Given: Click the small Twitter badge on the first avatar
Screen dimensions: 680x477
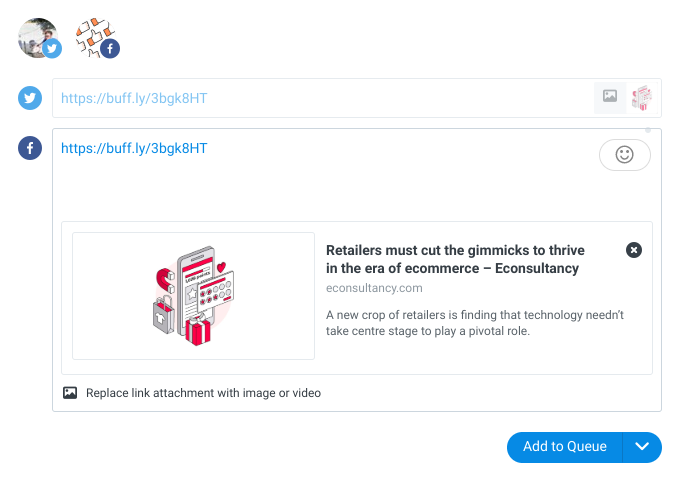Looking at the screenshot, I should [52, 48].
